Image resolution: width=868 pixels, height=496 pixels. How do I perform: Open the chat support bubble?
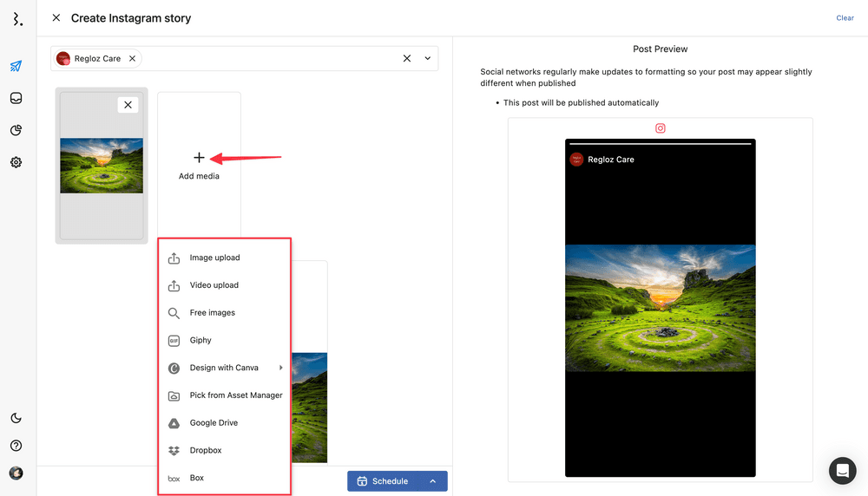842,470
